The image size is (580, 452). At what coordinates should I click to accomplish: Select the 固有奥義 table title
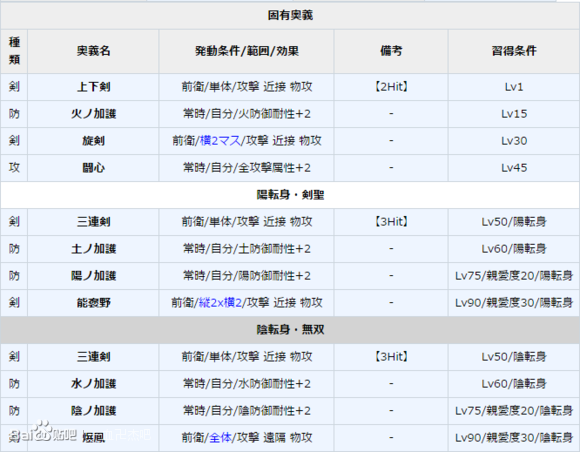tap(290, 15)
